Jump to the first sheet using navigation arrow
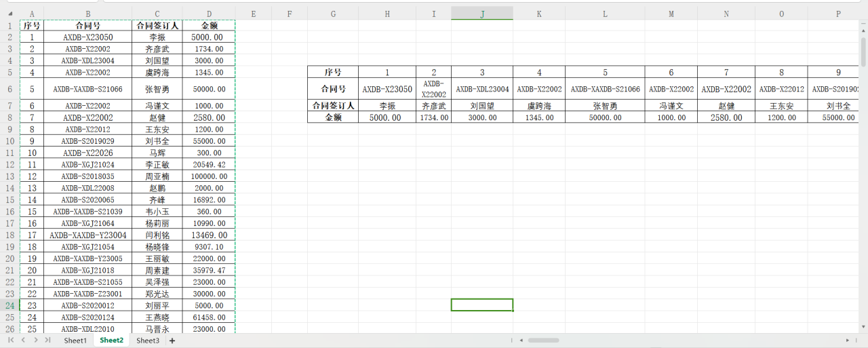Image resolution: width=868 pixels, height=348 pixels. click(10, 340)
